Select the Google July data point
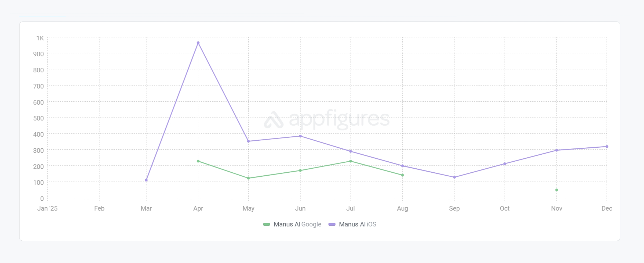The image size is (644, 263). 351,161
